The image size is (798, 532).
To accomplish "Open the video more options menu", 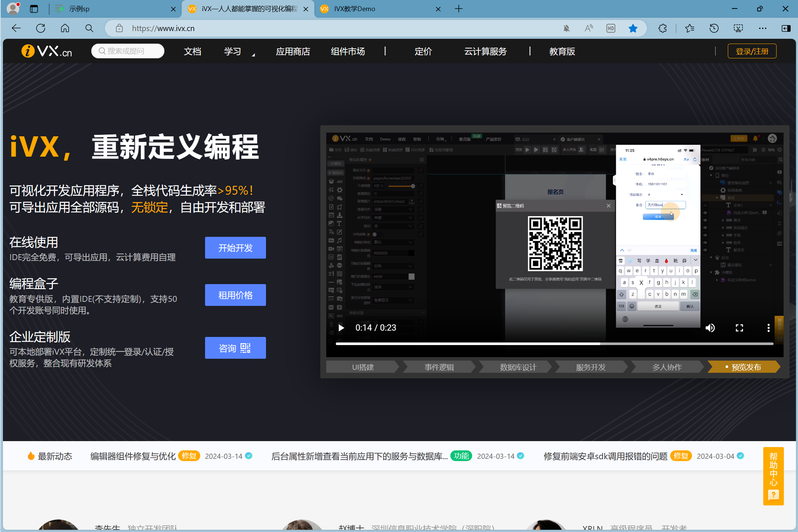I will tap(768, 328).
